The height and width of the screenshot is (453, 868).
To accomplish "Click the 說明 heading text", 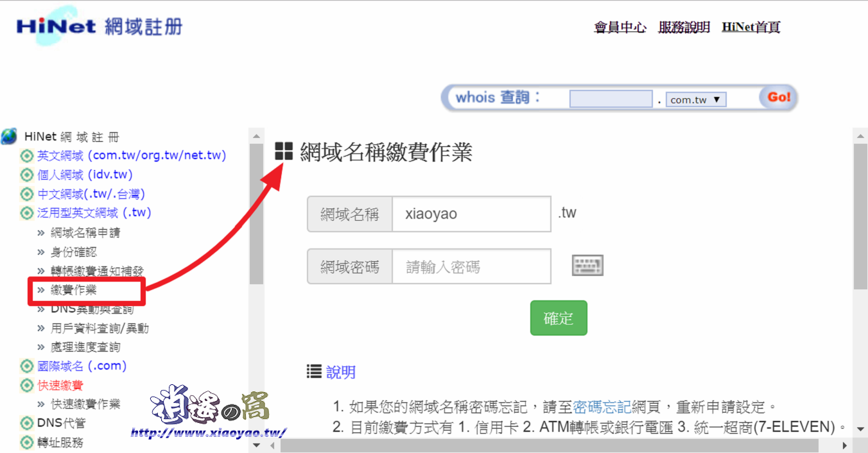I will pos(341,372).
